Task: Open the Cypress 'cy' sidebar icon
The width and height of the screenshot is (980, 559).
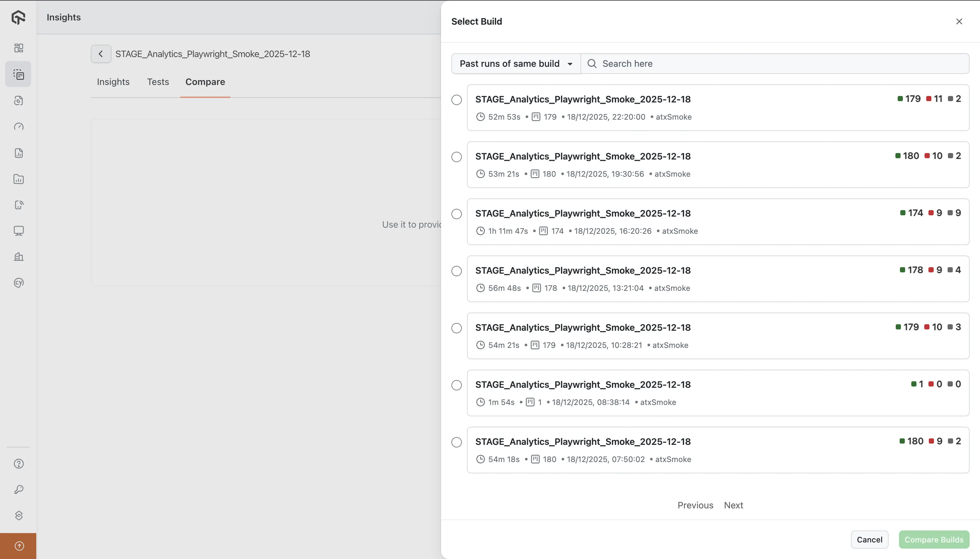Action: (x=18, y=283)
